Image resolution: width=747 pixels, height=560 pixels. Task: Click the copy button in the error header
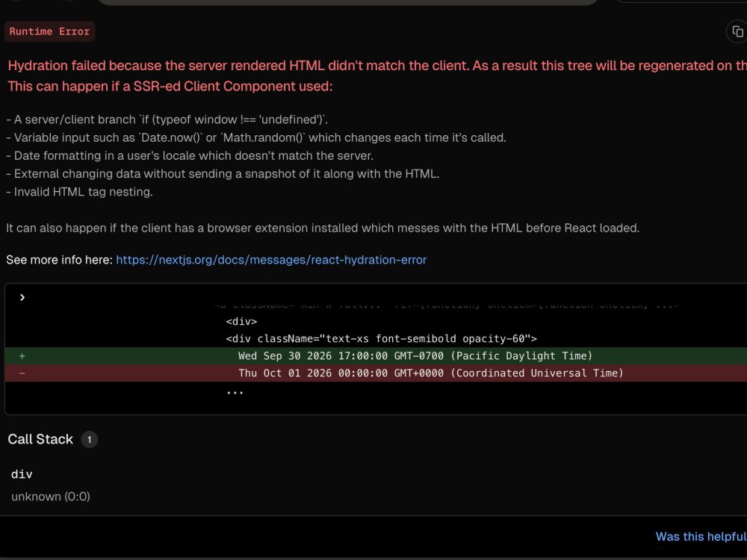[736, 31]
